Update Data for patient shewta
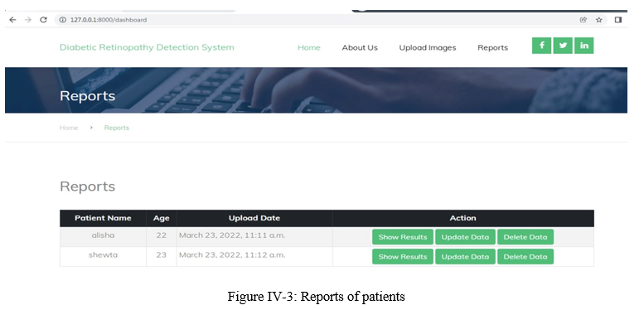Screen dimensions: 644x310 pos(465,257)
